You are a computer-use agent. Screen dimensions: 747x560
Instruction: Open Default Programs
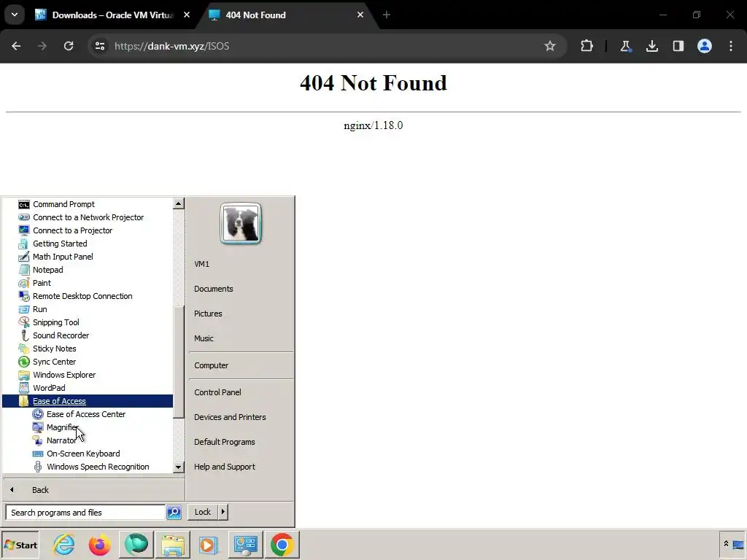[x=225, y=442]
